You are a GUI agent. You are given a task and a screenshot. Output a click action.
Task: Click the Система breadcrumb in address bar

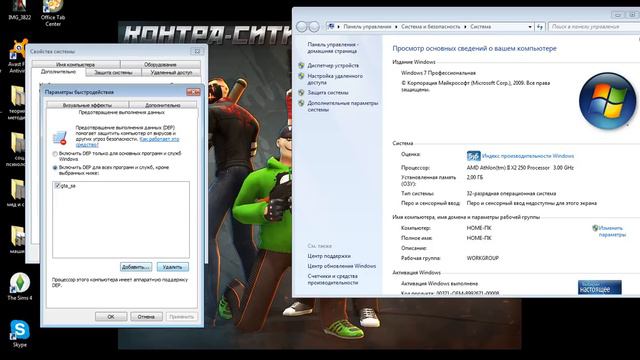pos(480,27)
